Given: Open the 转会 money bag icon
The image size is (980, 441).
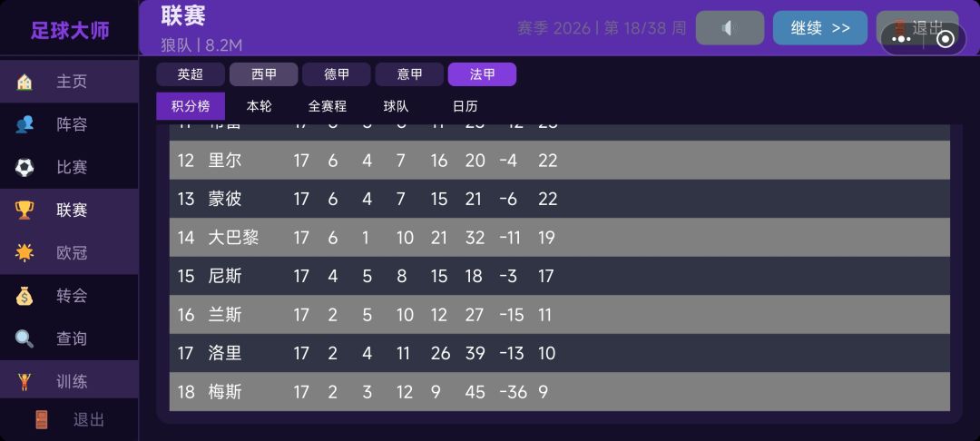Looking at the screenshot, I should tap(24, 296).
